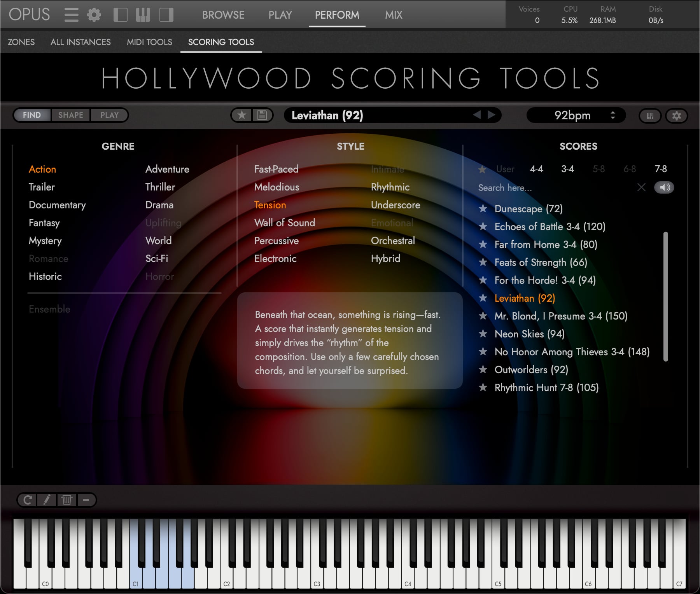Click the scores list scrollbar
700x594 pixels.
click(665, 297)
